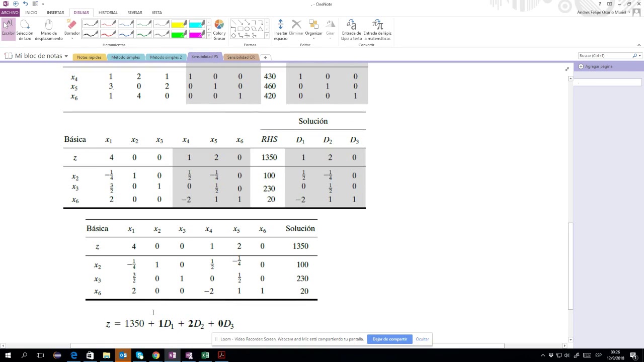Open the Sensibilidad CR section tab

pyautogui.click(x=240, y=57)
